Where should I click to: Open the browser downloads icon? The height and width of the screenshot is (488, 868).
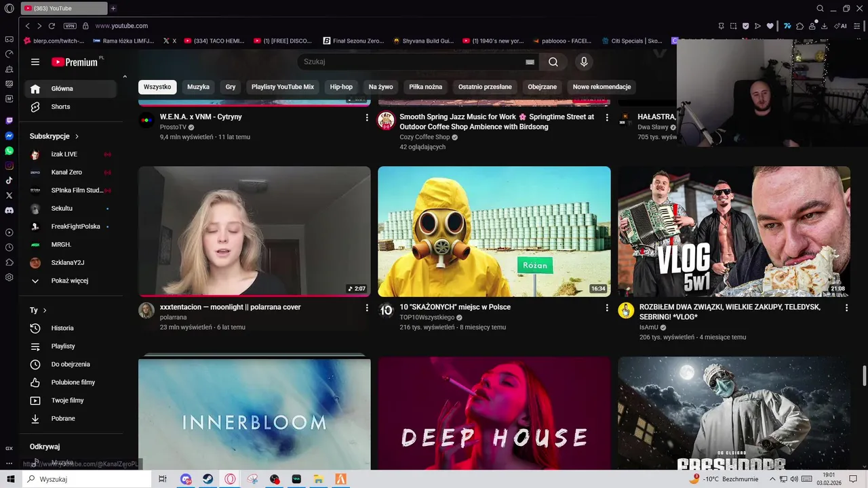[824, 26]
